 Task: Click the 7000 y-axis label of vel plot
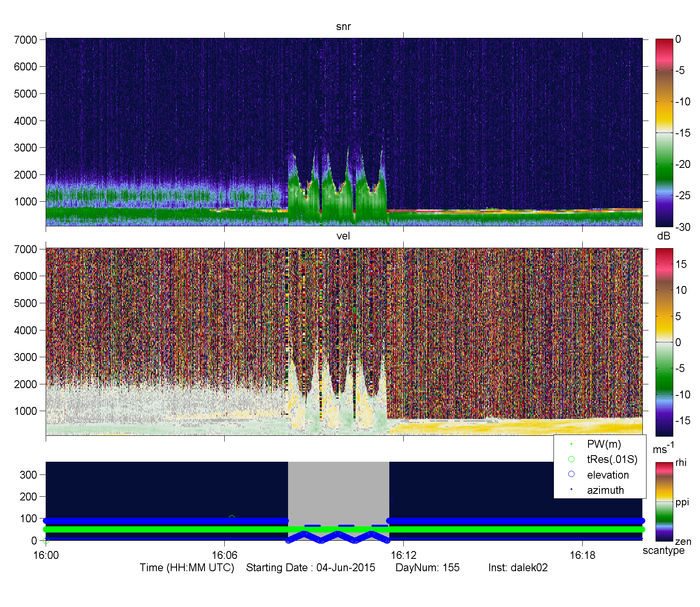click(26, 249)
